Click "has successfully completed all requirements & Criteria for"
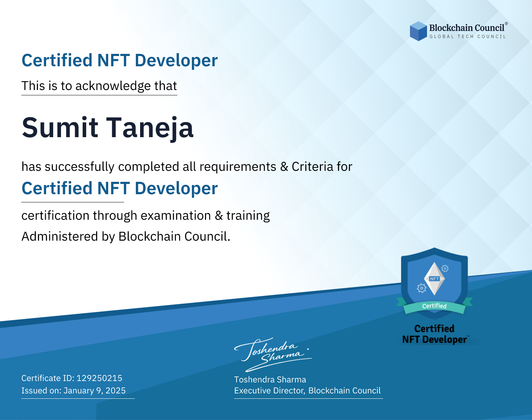This screenshot has height=420, width=532. pyautogui.click(x=187, y=167)
